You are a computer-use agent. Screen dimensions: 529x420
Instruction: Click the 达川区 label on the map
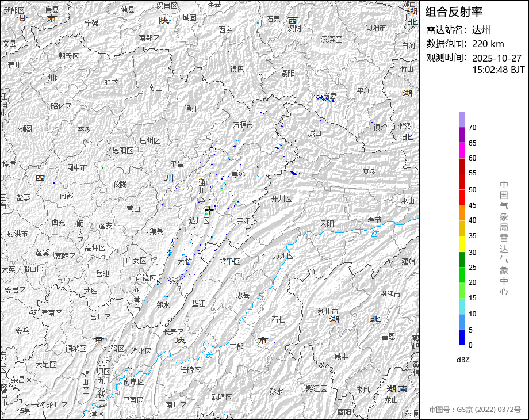[x=199, y=220]
